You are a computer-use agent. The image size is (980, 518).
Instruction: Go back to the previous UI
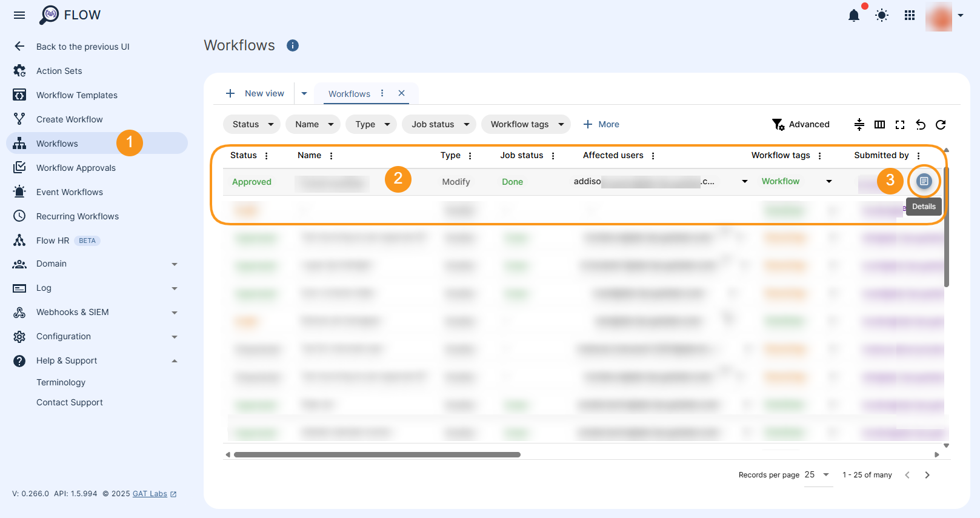(83, 47)
